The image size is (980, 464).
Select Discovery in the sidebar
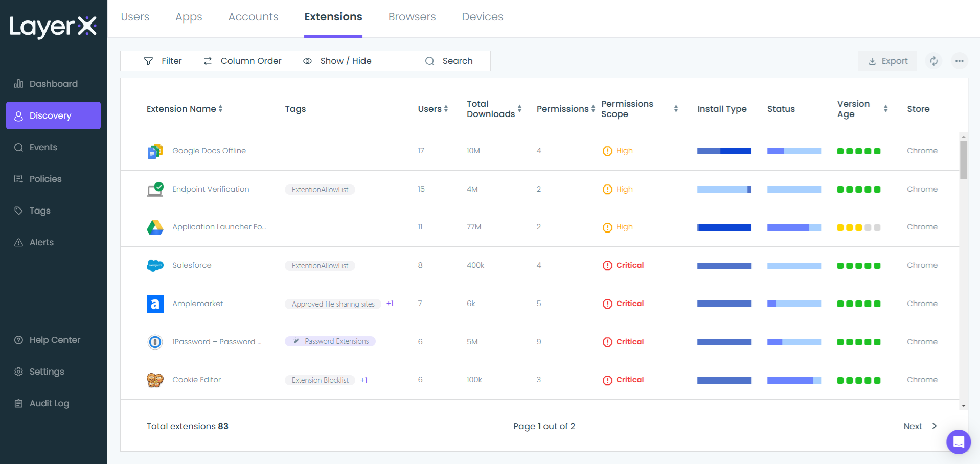(53, 115)
